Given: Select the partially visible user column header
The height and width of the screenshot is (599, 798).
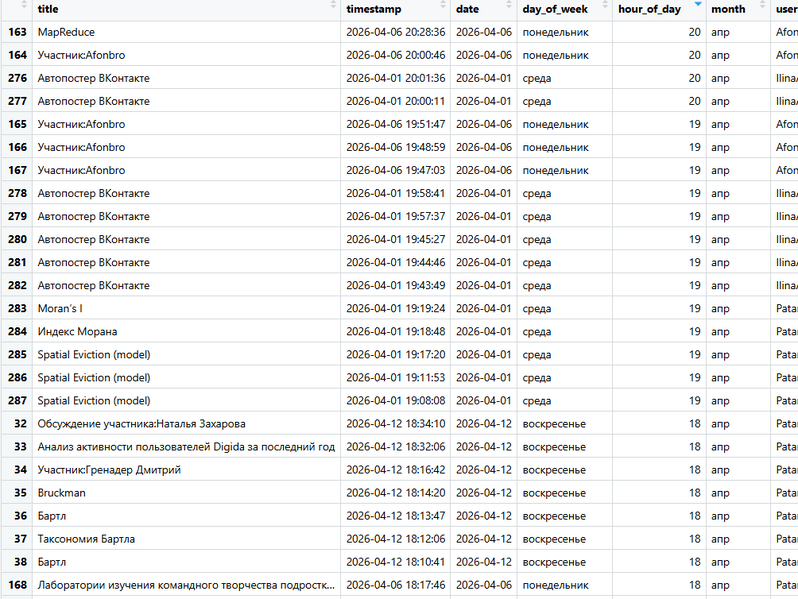Looking at the screenshot, I should [x=786, y=9].
